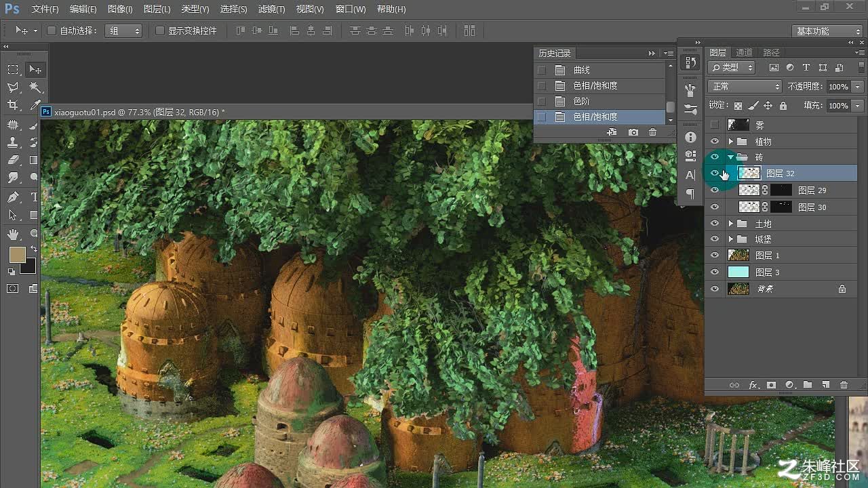868x488 pixels.
Task: Open the 组 auto-select dropdown
Action: tap(123, 30)
